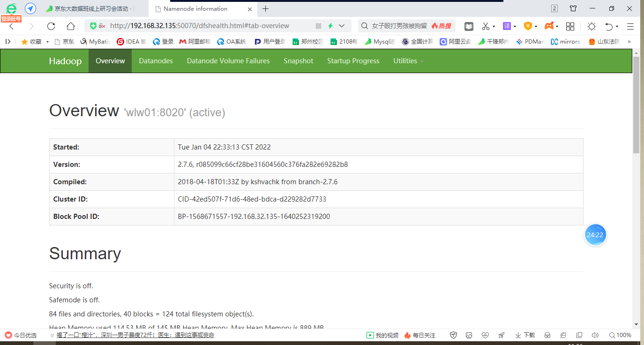
Task: Open the OA系统 bookmark
Action: coord(232,42)
